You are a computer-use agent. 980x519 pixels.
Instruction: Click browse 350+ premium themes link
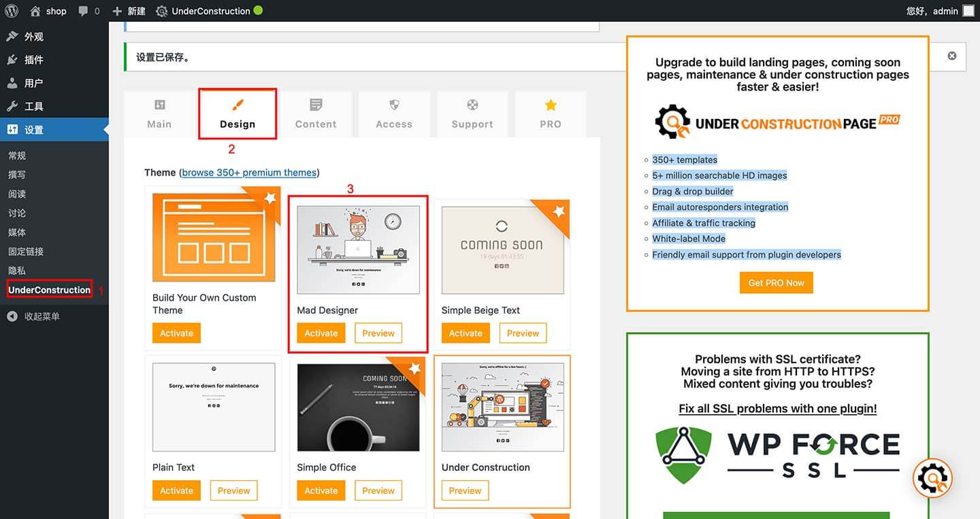249,173
